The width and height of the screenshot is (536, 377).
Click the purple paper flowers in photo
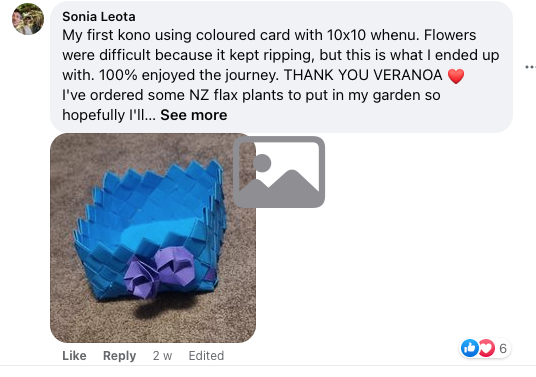point(159,271)
